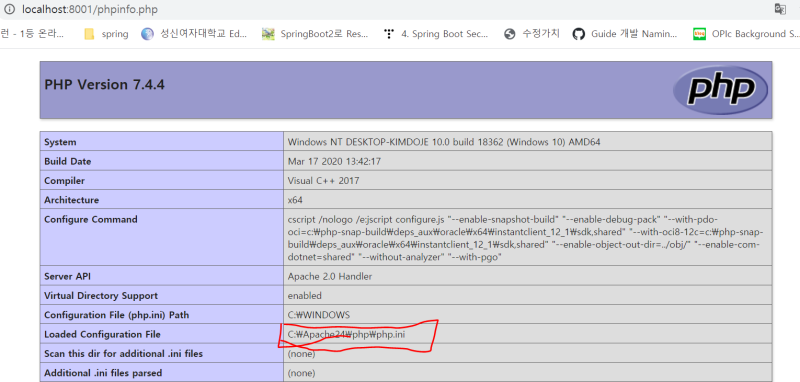
Task: Click Scan this dir for additional .ini files
Action: (x=123, y=353)
